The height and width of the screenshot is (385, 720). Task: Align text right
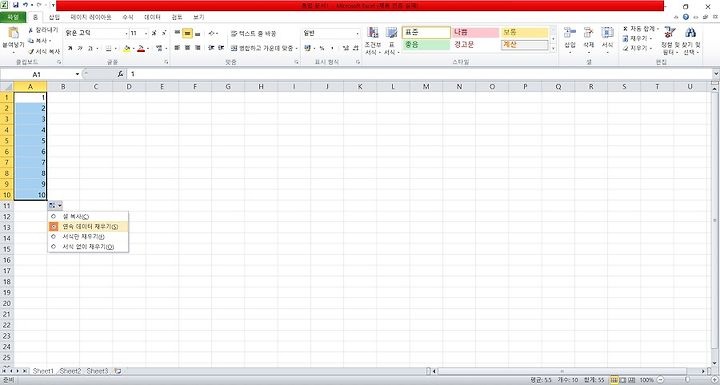point(197,48)
